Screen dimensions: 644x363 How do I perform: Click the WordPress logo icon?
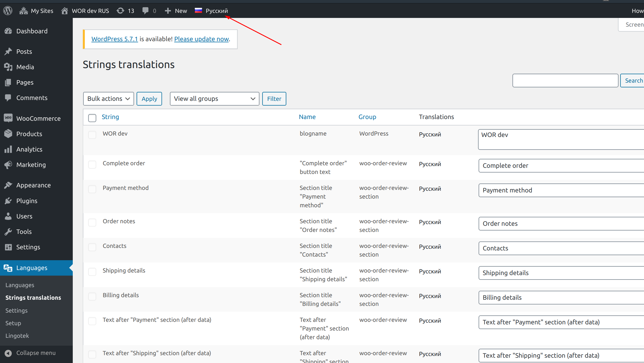point(8,11)
